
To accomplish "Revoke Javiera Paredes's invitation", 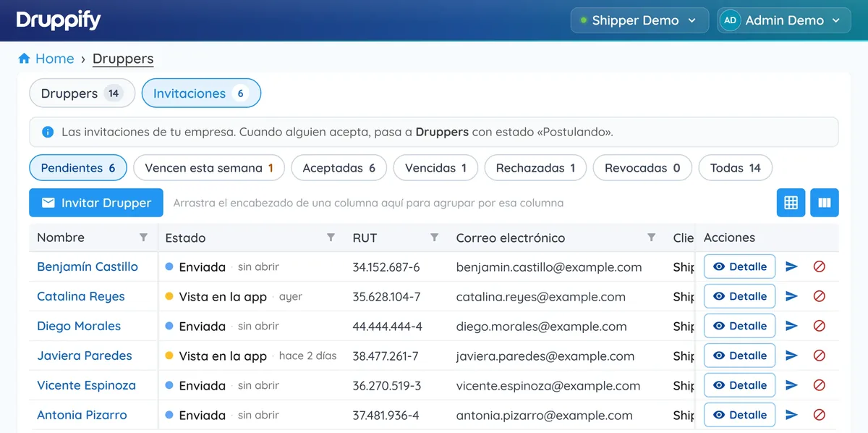I will click(x=820, y=356).
